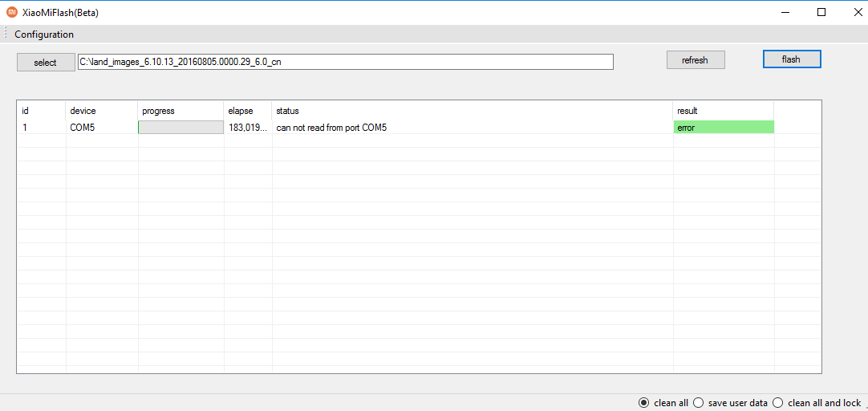Click the select button
868x411 pixels.
(x=46, y=63)
